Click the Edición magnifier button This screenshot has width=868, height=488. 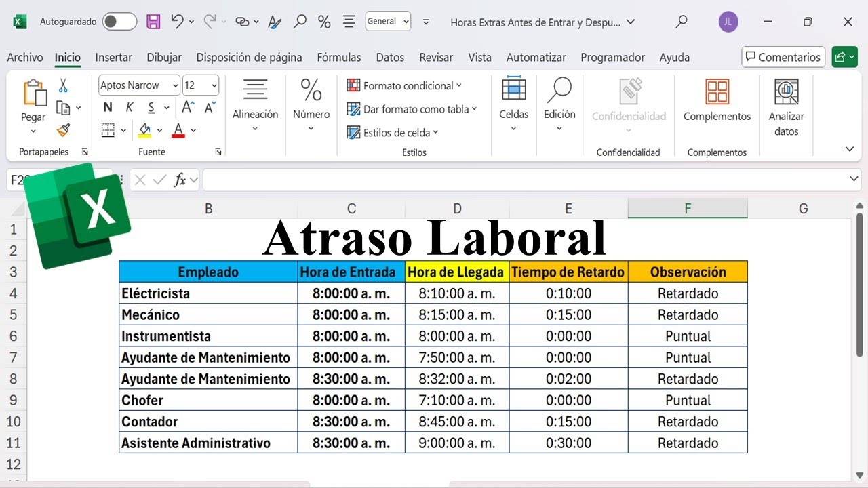[559, 106]
